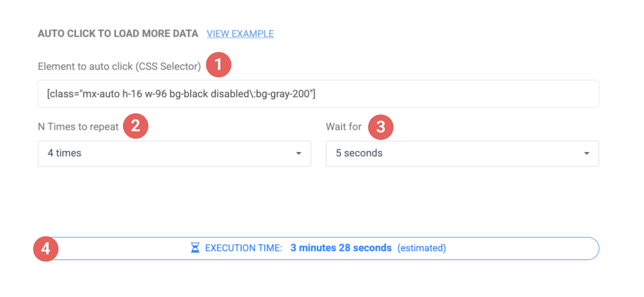Click empty space inside the execution time bar
This screenshot has height=297, width=644.
523,248
